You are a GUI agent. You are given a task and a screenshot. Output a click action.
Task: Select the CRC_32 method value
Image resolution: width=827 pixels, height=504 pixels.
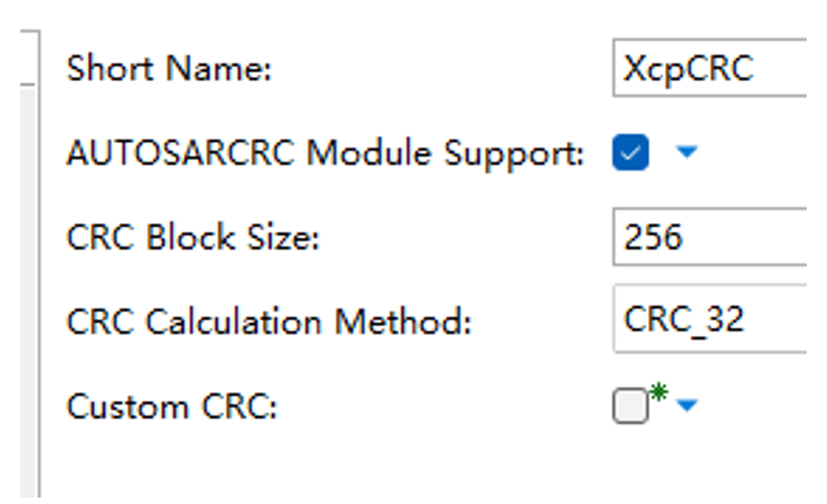(x=684, y=321)
